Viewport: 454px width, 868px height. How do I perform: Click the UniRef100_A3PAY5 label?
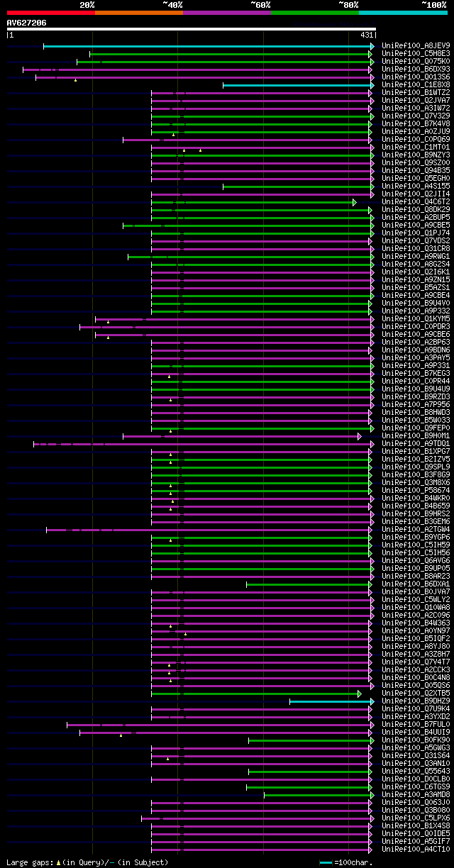[416, 358]
